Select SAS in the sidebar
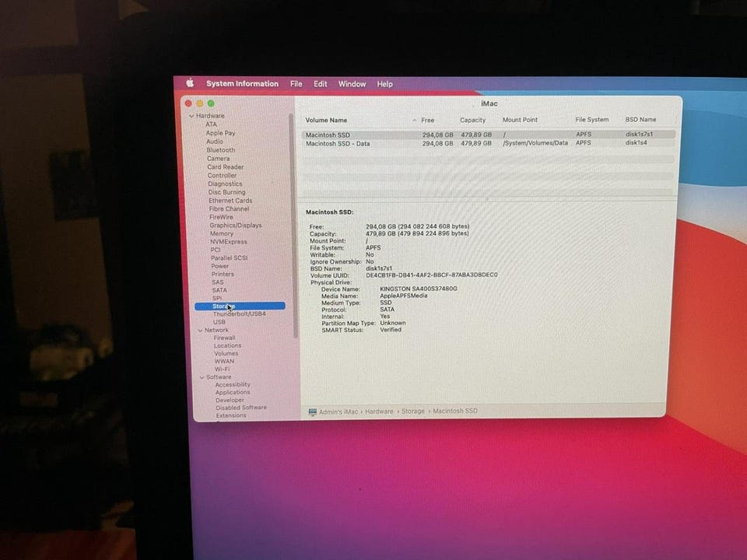 coord(218,282)
